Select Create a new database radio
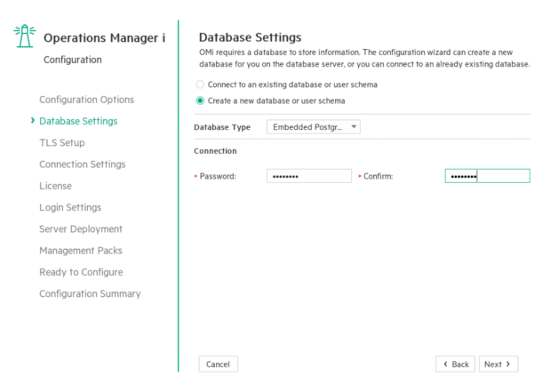 (200, 100)
